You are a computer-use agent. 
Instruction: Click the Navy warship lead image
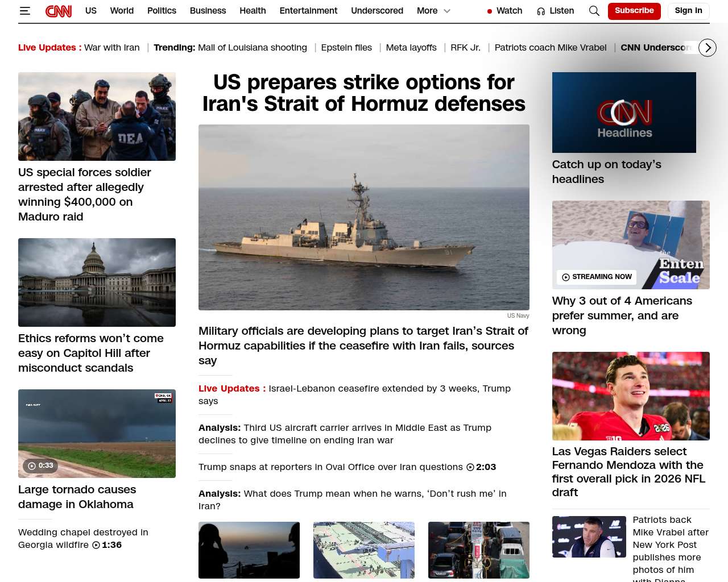(x=363, y=217)
